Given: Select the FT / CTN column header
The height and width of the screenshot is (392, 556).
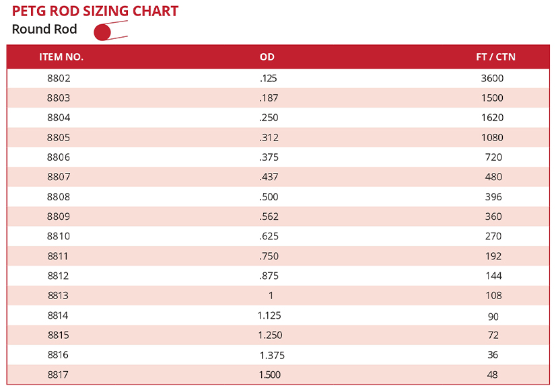Looking at the screenshot, I should [x=495, y=57].
